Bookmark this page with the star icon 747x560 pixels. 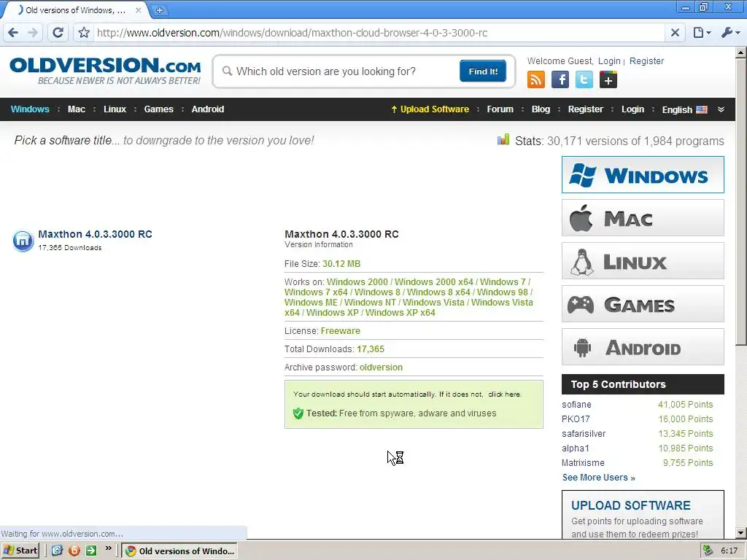click(84, 32)
